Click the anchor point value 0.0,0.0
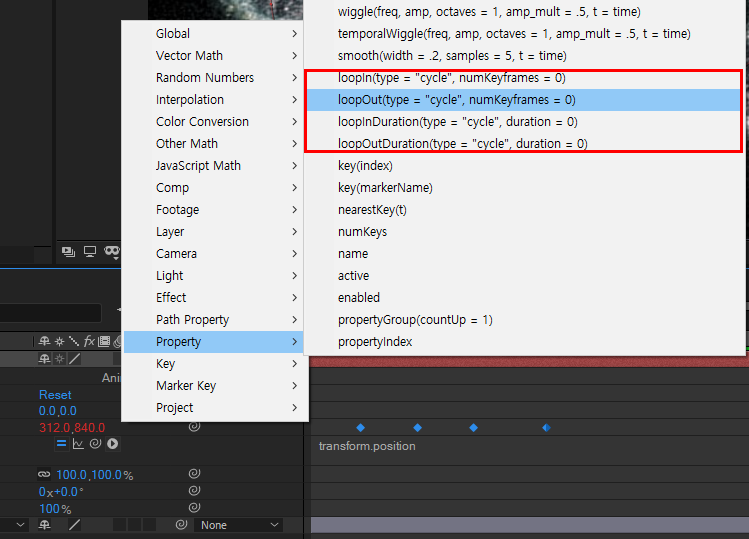 click(x=57, y=411)
